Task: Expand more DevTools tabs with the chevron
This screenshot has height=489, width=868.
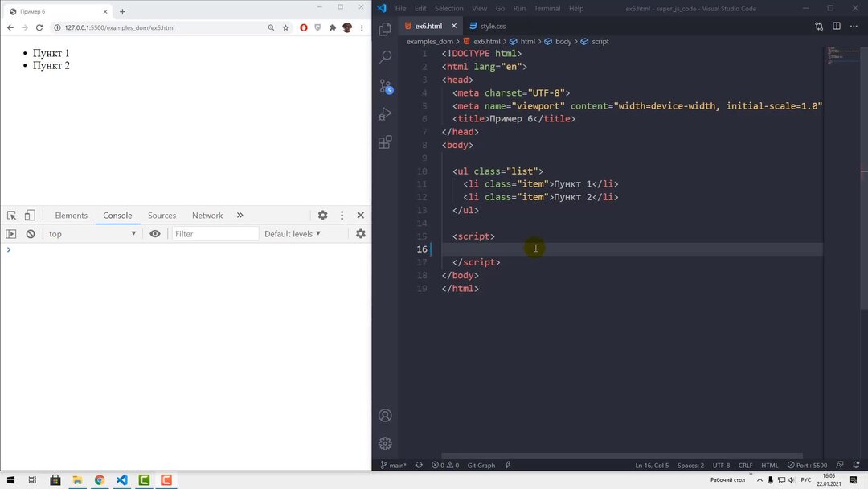Action: point(240,215)
